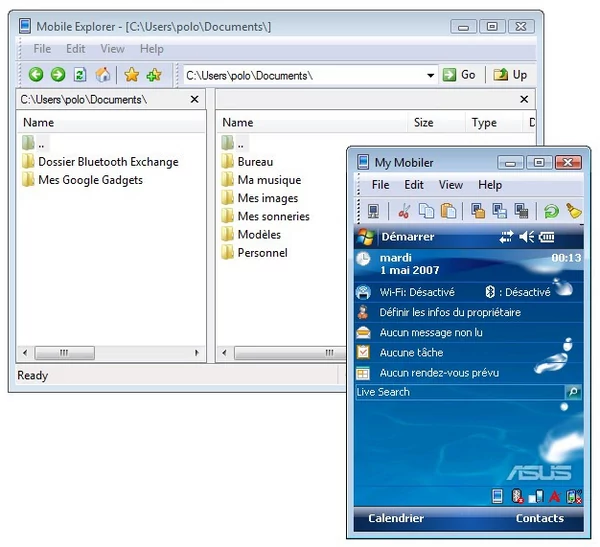Refresh the folder view in Mobile Explorer
Image resolution: width=600 pixels, height=547 pixels.
pos(80,75)
